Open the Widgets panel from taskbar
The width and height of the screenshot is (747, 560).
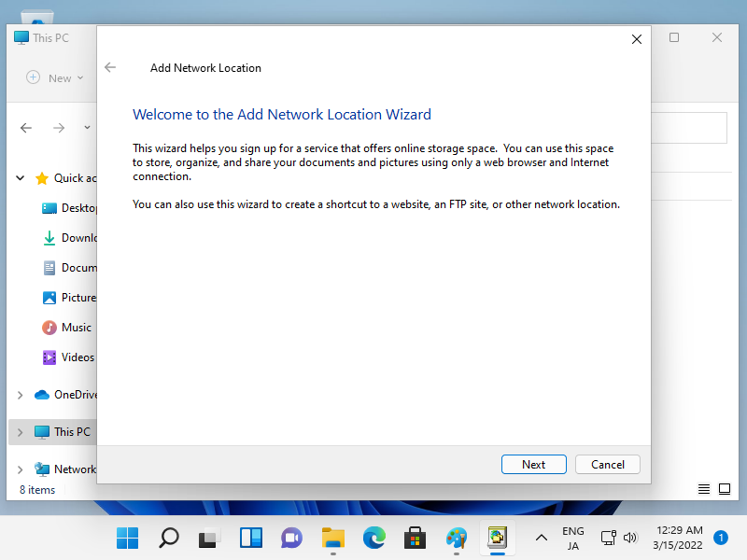[251, 538]
